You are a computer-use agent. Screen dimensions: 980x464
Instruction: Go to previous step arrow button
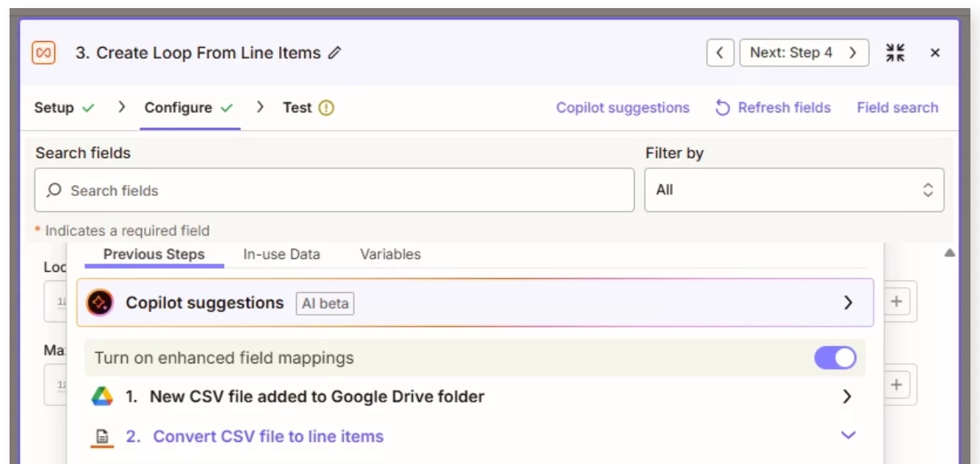coord(720,53)
